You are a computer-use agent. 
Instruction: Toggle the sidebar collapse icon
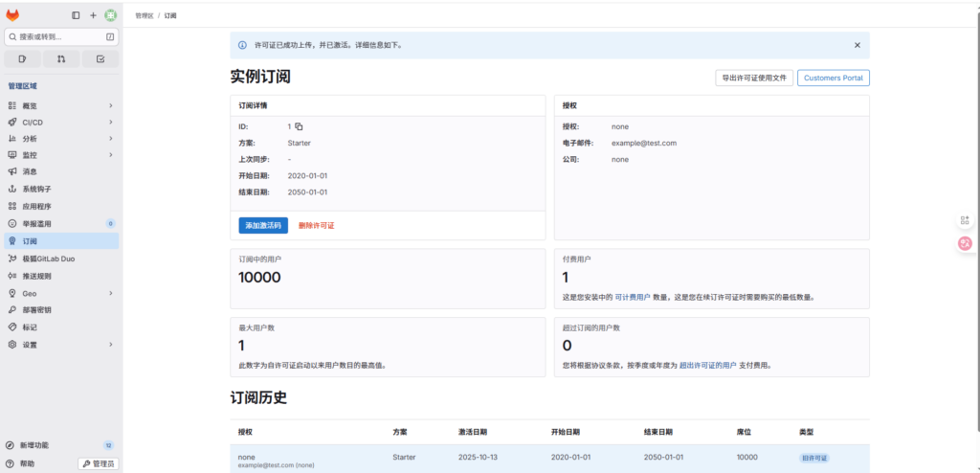click(x=77, y=15)
